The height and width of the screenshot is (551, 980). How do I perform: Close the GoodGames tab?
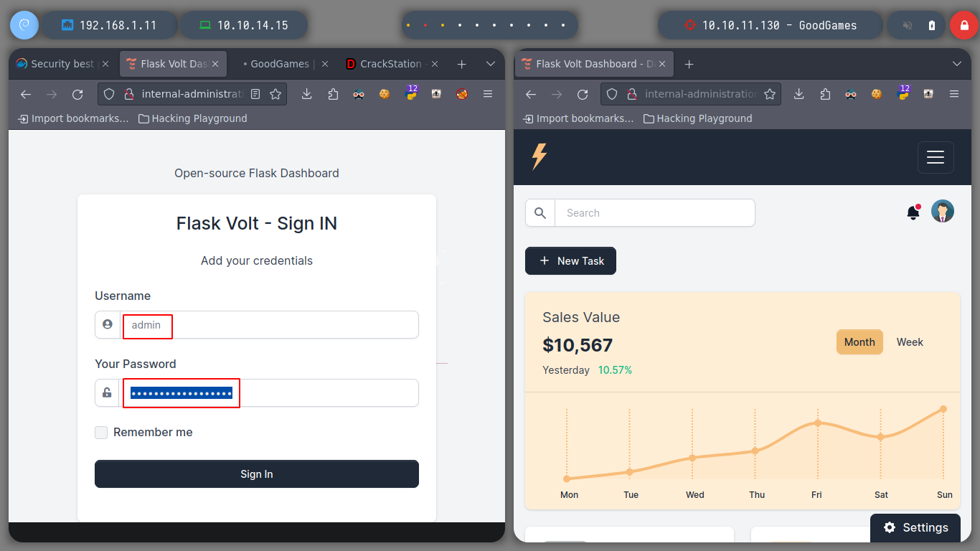(324, 64)
